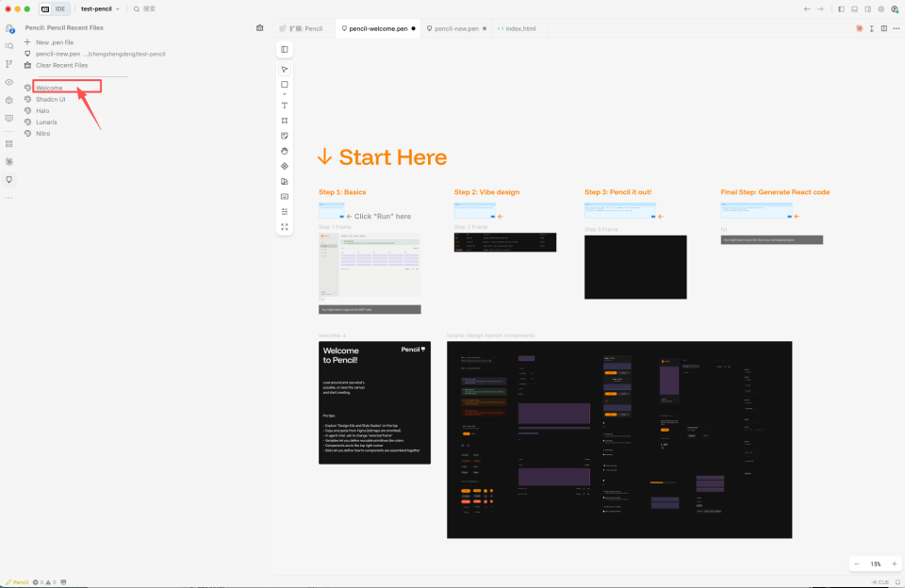Open the errors and warnings status indicator

pos(44,582)
